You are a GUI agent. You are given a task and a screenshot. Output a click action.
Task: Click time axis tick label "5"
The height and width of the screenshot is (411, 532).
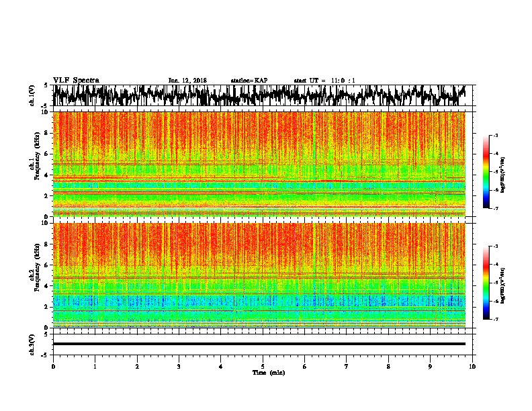click(x=263, y=367)
